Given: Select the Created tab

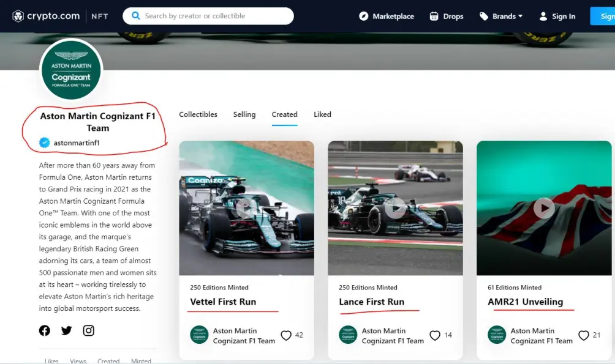Looking at the screenshot, I should (284, 114).
